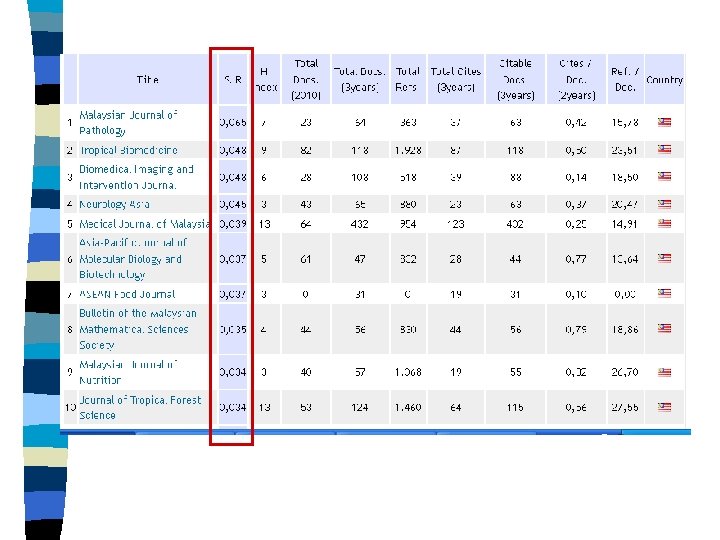Click the flag in Medical Journal of Malaysia row
720x540 pixels.
click(664, 224)
